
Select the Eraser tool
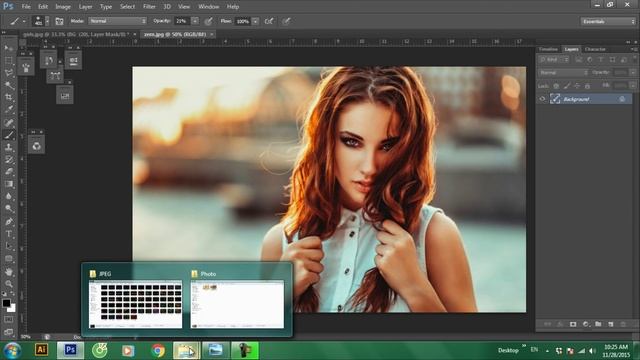coord(9,171)
